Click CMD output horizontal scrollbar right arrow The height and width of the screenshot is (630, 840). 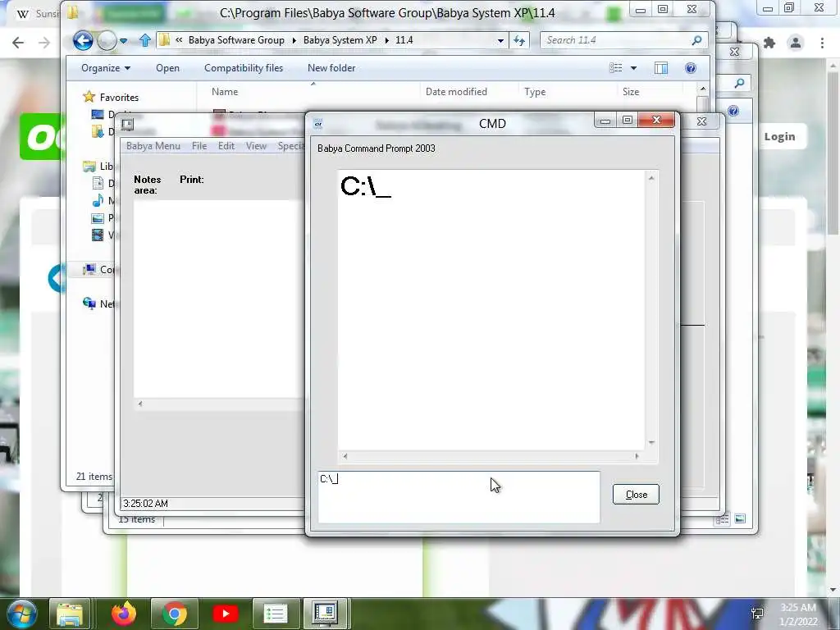pos(637,456)
